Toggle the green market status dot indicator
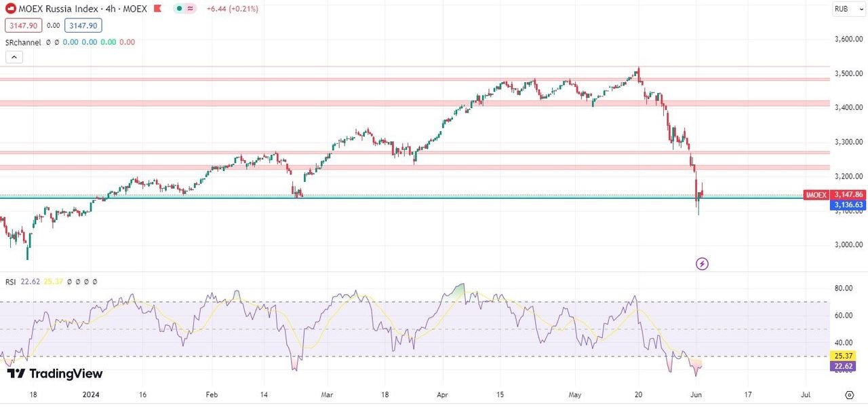 tap(179, 9)
